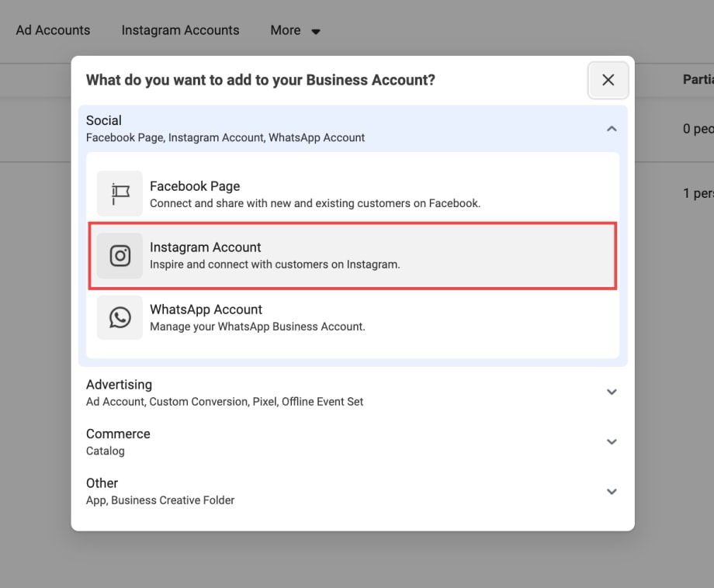Collapse the Social section

coord(612,128)
